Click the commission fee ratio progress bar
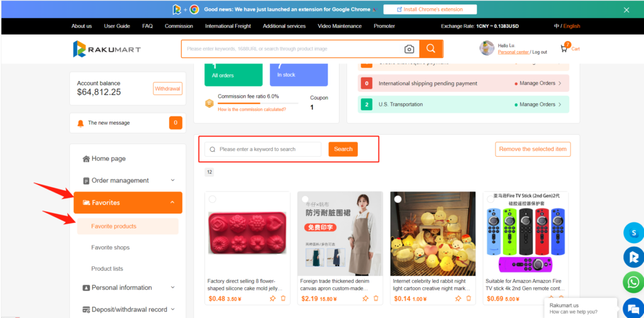 (x=258, y=103)
